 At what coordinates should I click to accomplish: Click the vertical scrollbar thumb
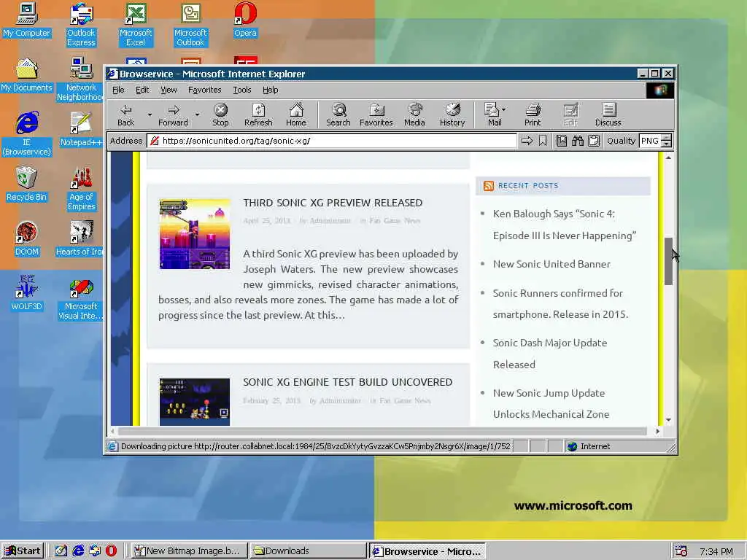click(x=668, y=261)
